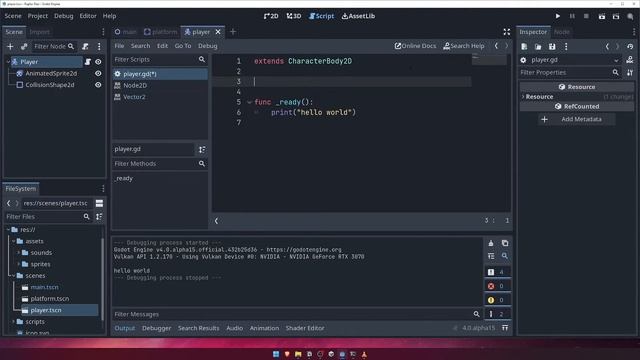Clear the output log
This screenshot has width=640, height=360.
491,243
